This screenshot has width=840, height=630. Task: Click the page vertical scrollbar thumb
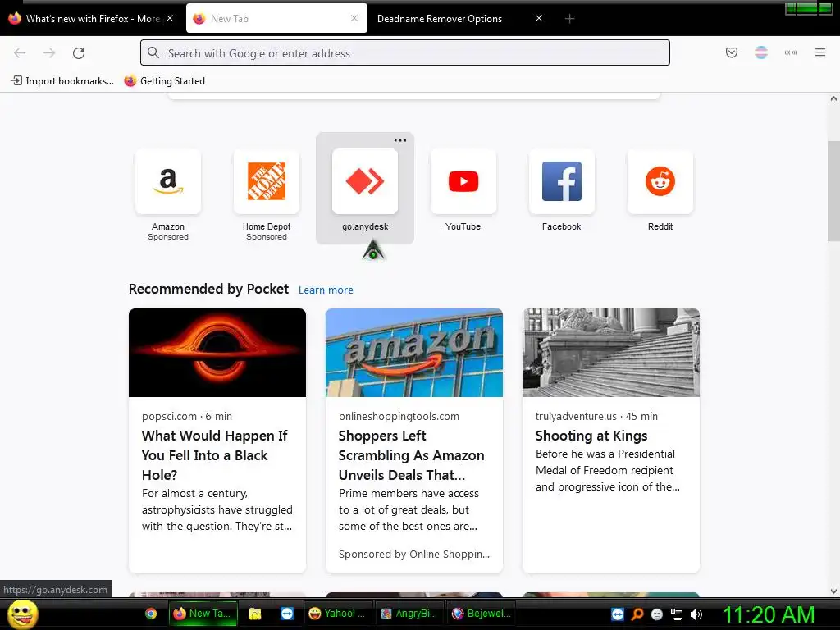833,190
